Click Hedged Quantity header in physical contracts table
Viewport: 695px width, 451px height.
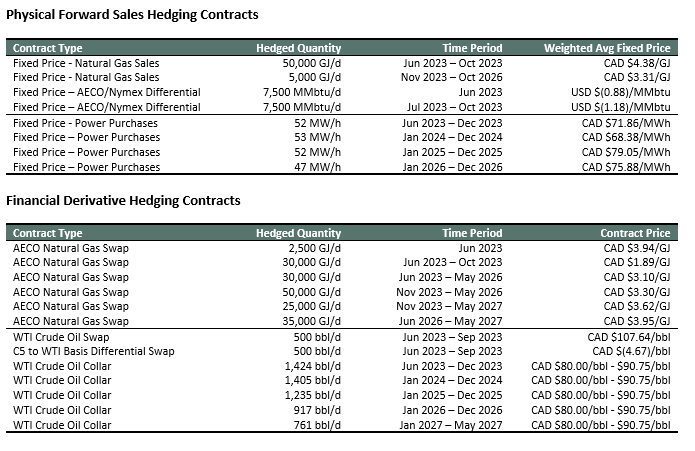(x=298, y=48)
